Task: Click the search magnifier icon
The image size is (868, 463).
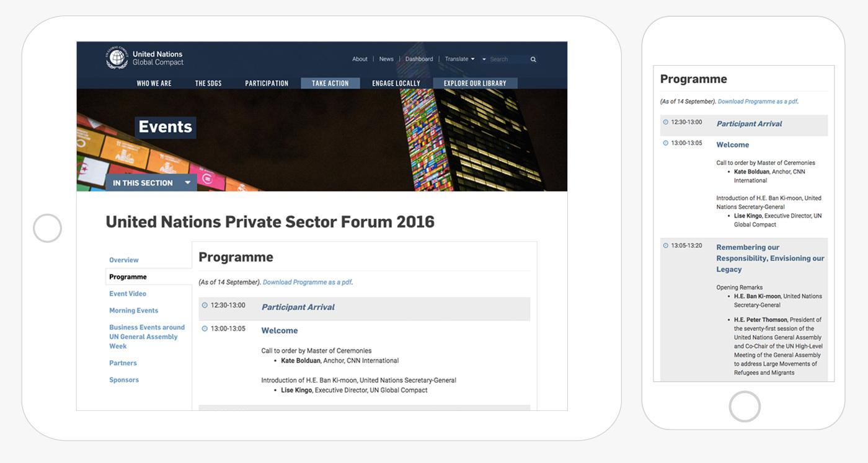Action: tap(533, 60)
